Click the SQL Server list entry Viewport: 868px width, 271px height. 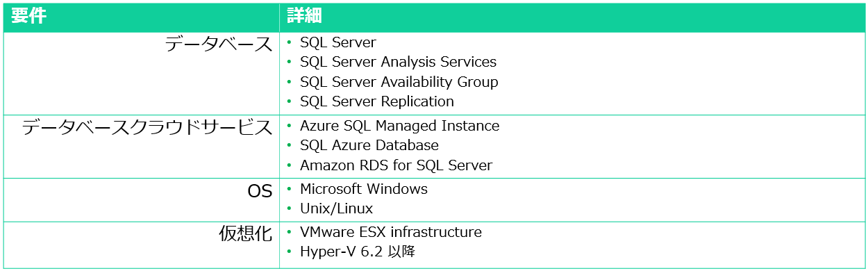coord(338,42)
